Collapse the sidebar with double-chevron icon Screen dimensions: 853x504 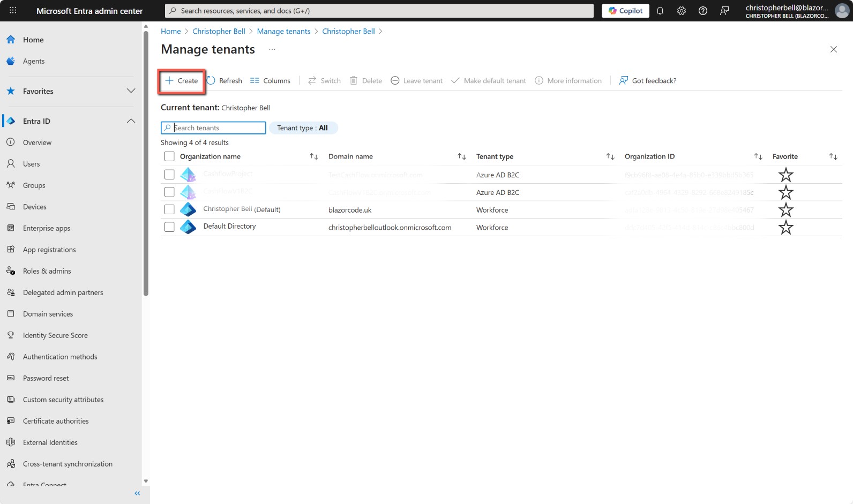pyautogui.click(x=137, y=493)
